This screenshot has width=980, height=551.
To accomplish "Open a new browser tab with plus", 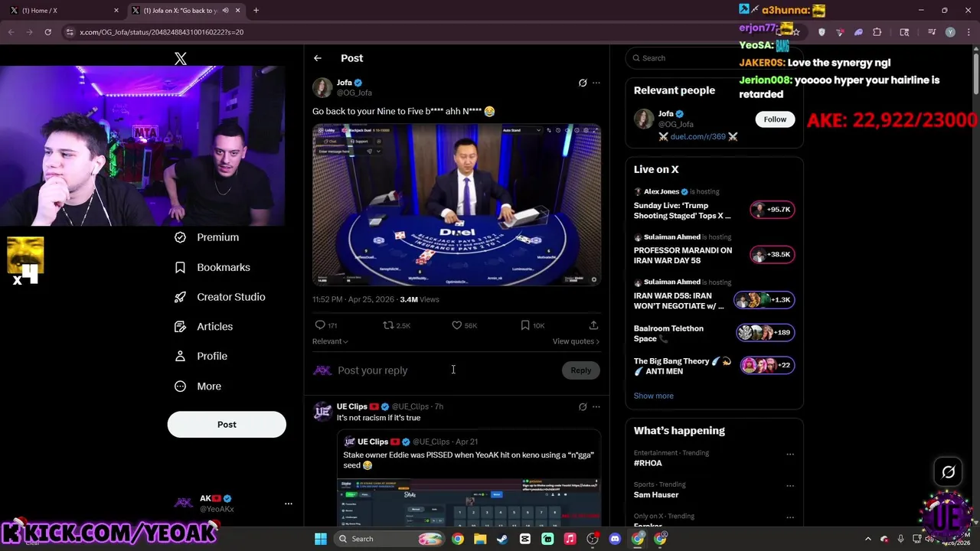I will [x=256, y=11].
